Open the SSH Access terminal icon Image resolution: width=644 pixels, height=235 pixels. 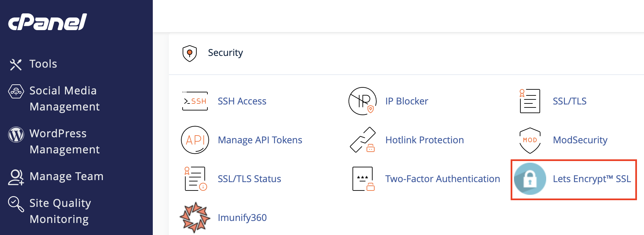coord(195,101)
